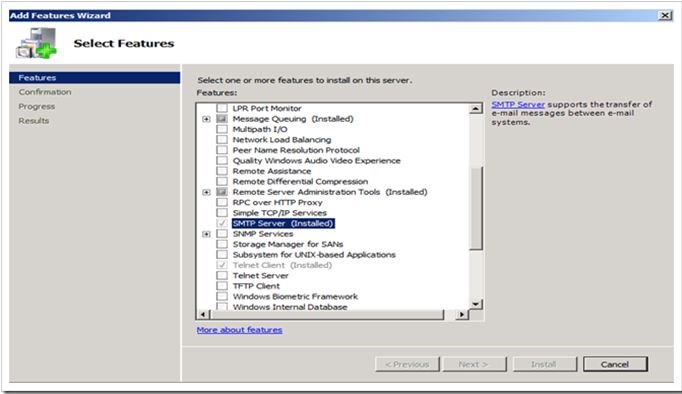
Task: Select Storage Manager for SANs label
Action: point(288,244)
